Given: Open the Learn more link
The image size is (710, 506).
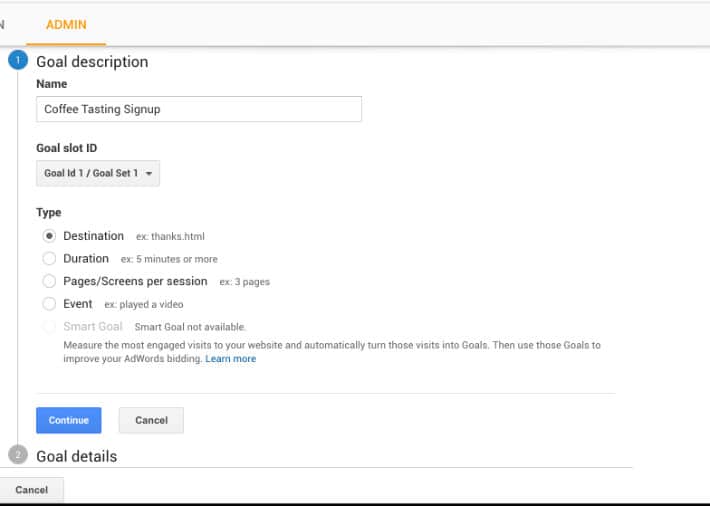Looking at the screenshot, I should [230, 359].
